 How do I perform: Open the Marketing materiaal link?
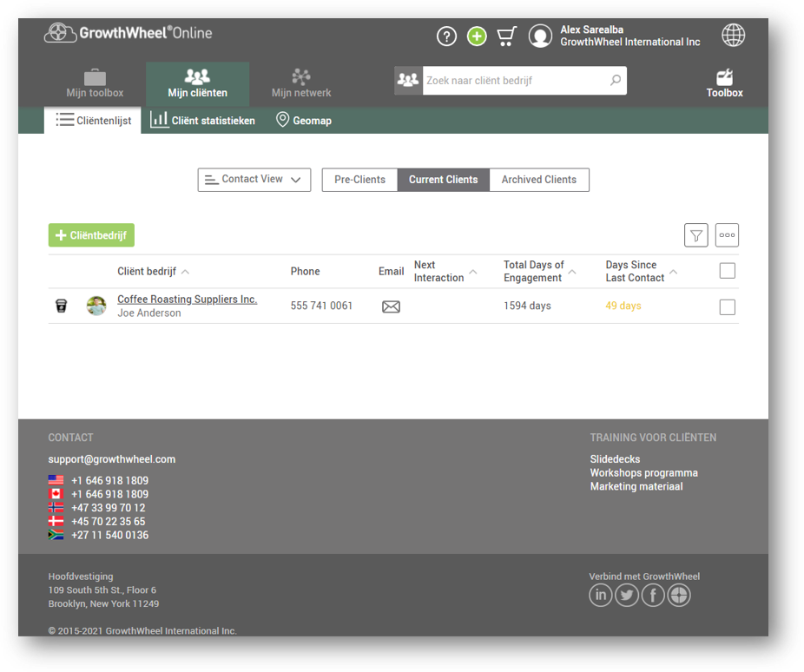coord(636,486)
